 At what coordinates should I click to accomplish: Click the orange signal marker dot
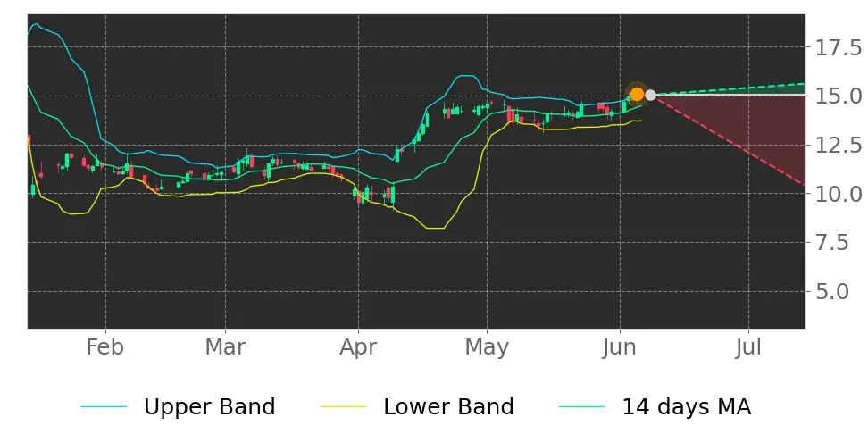pyautogui.click(x=637, y=94)
